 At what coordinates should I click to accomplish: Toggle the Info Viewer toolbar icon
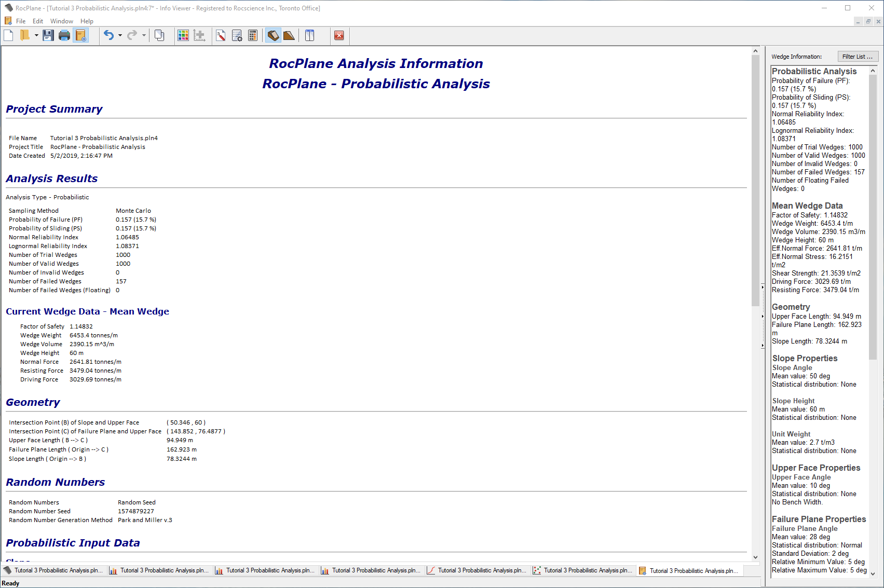[80, 35]
